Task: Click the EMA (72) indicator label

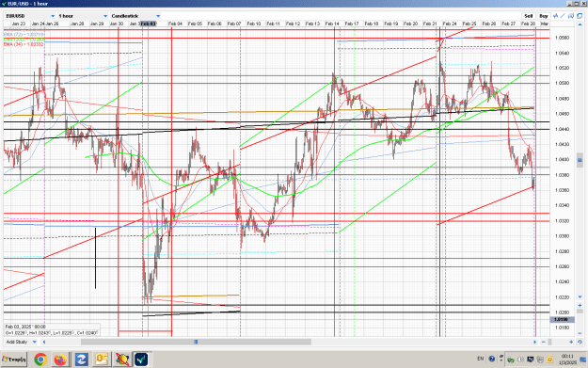Action: [24, 34]
